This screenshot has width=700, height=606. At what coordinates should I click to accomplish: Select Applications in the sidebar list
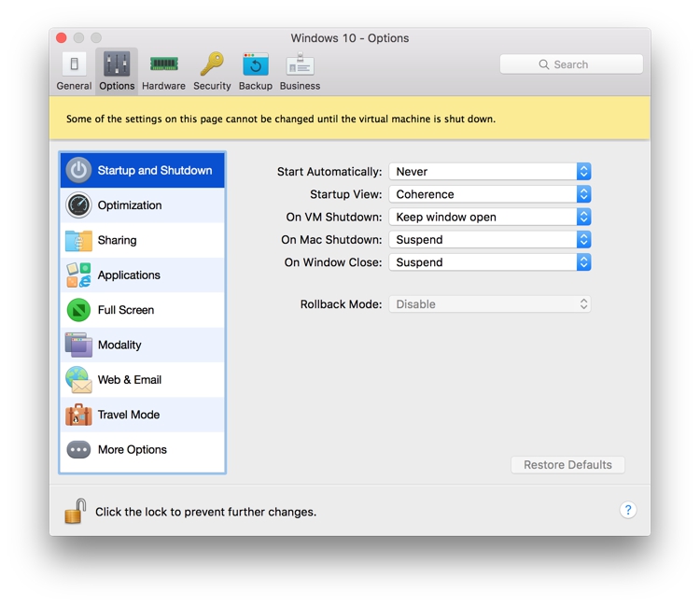pos(143,275)
